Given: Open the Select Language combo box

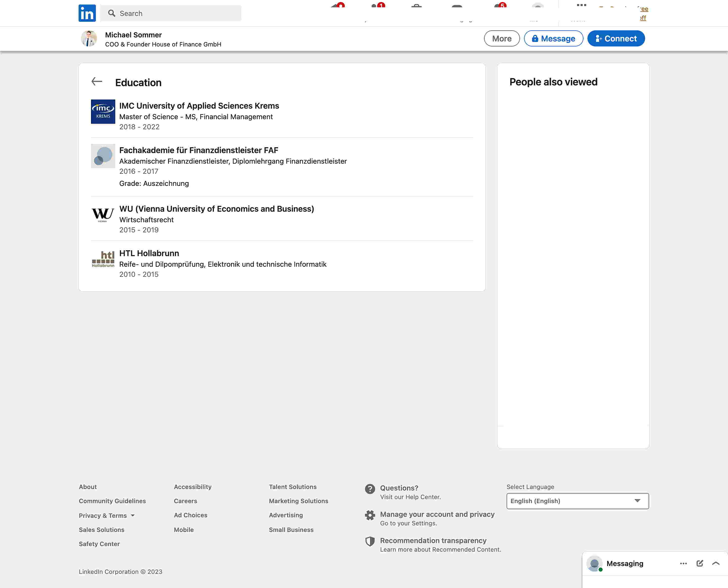Looking at the screenshot, I should click(578, 501).
